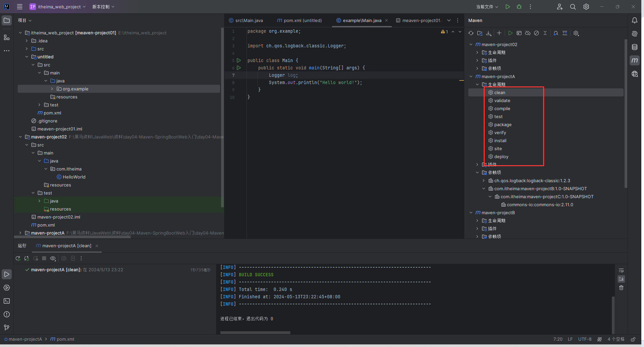Open 当前文件 run configuration dropdown
644x347 pixels.
(487, 7)
